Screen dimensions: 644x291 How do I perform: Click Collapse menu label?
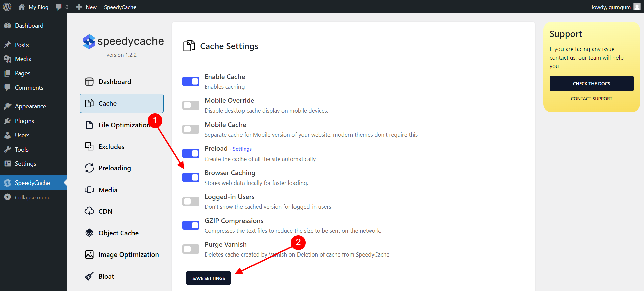(x=33, y=197)
